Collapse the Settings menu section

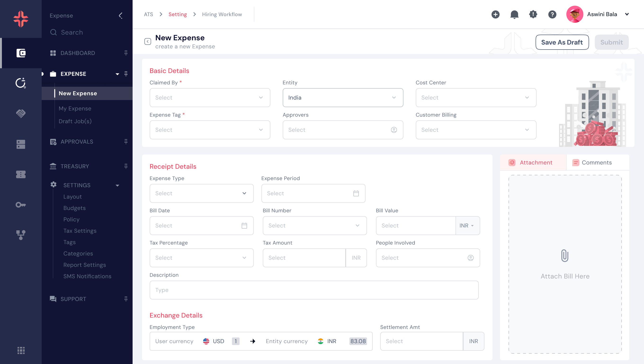click(x=117, y=185)
